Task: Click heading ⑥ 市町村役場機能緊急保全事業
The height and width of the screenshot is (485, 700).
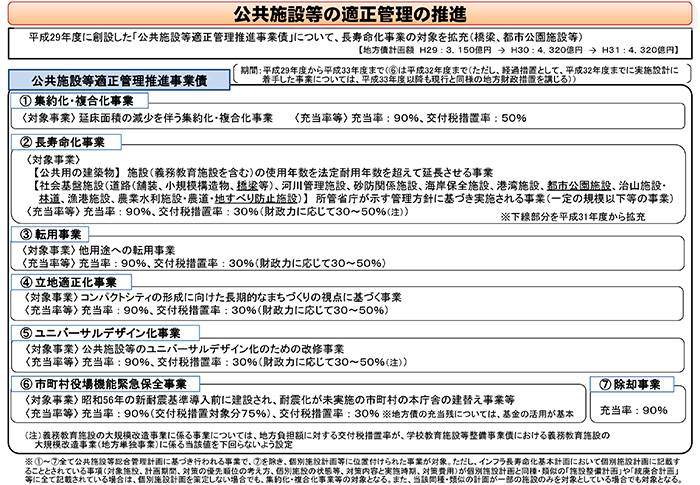Action: click(106, 384)
